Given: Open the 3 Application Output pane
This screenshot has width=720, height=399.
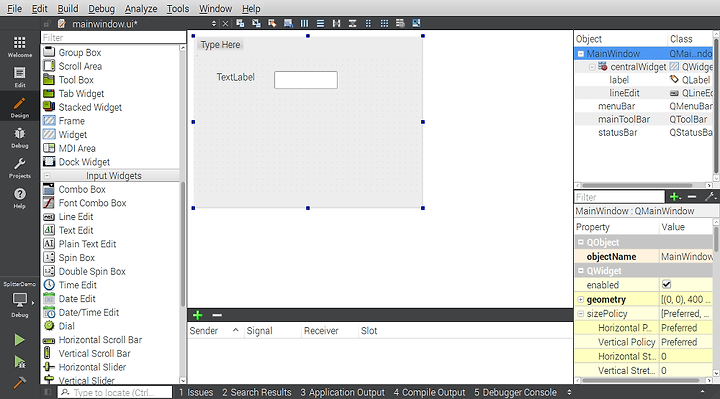Looking at the screenshot, I should coord(343,392).
